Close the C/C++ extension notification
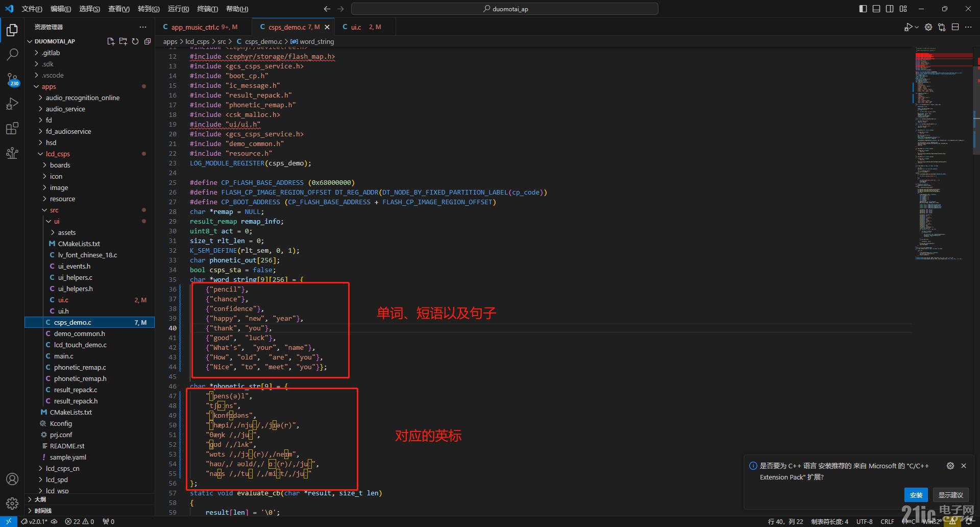The height and width of the screenshot is (527, 980). (964, 466)
